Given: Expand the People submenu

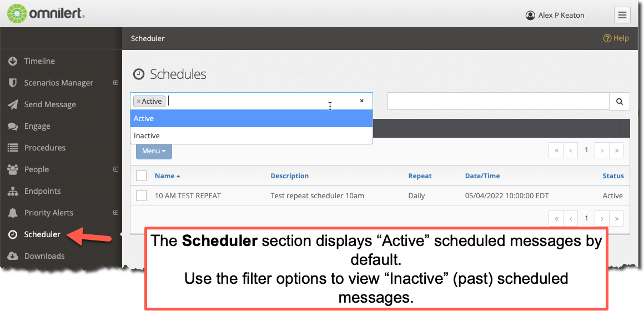Looking at the screenshot, I should 116,169.
